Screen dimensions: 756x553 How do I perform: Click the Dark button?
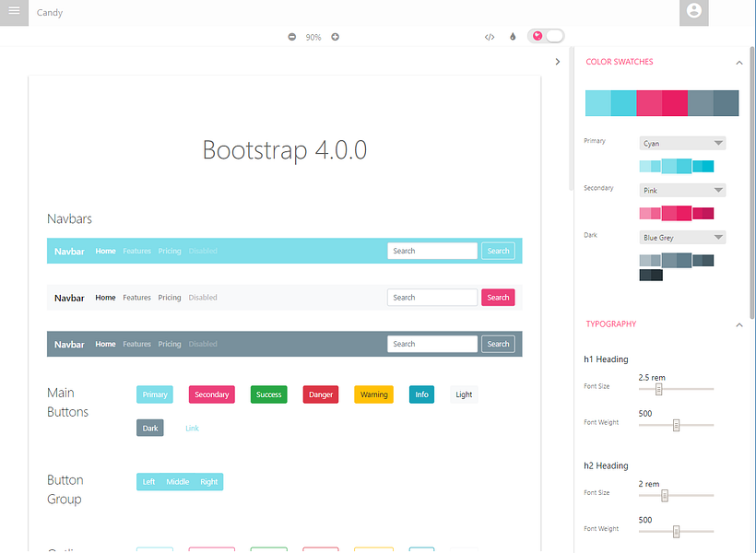[x=150, y=428]
